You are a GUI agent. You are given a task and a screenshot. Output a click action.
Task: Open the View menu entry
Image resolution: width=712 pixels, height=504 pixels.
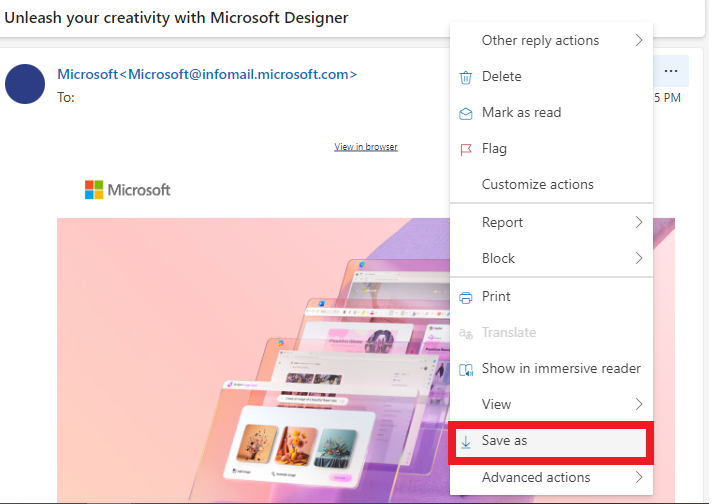[x=551, y=404]
